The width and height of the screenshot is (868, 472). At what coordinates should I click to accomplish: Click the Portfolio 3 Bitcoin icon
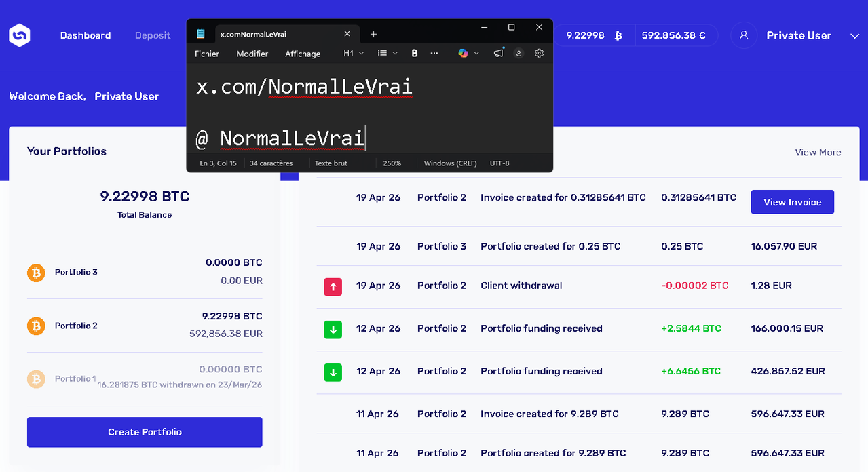click(36, 273)
